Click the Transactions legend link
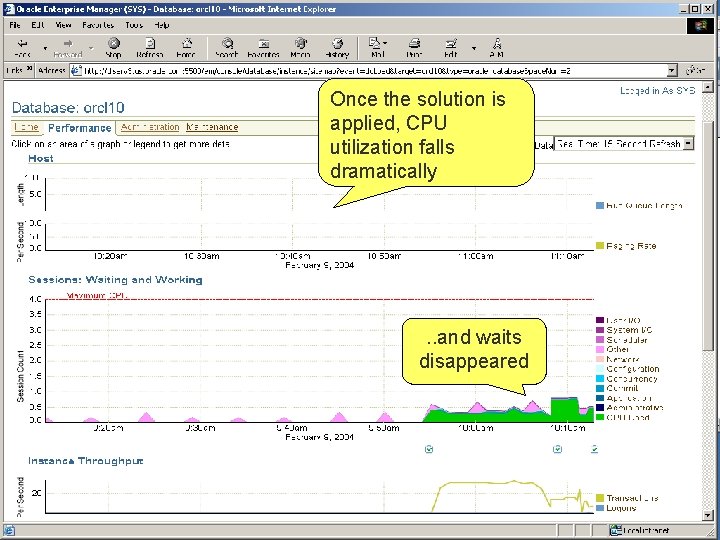Viewport: 720px width, 540px height. (632, 498)
